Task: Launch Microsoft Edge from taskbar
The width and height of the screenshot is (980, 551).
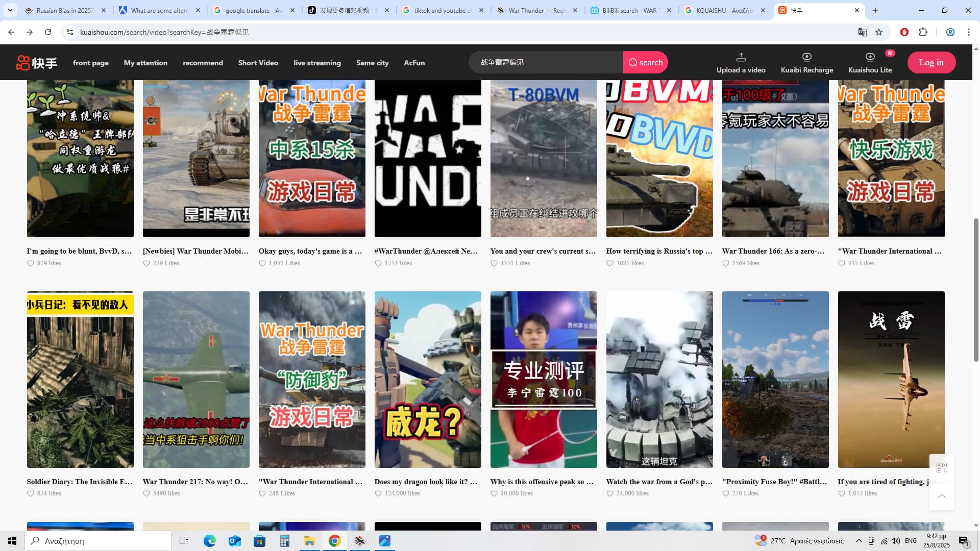Action: [x=209, y=541]
